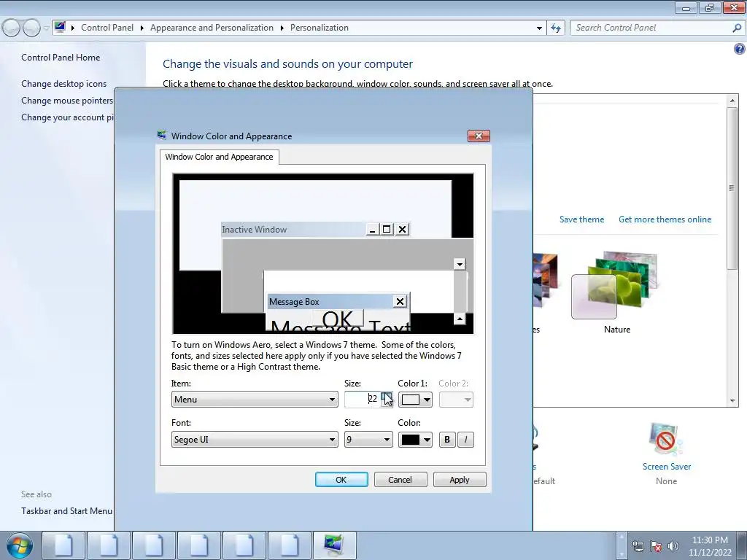Open the Color 1 dropdown arrow
The image size is (747, 560).
click(x=427, y=400)
